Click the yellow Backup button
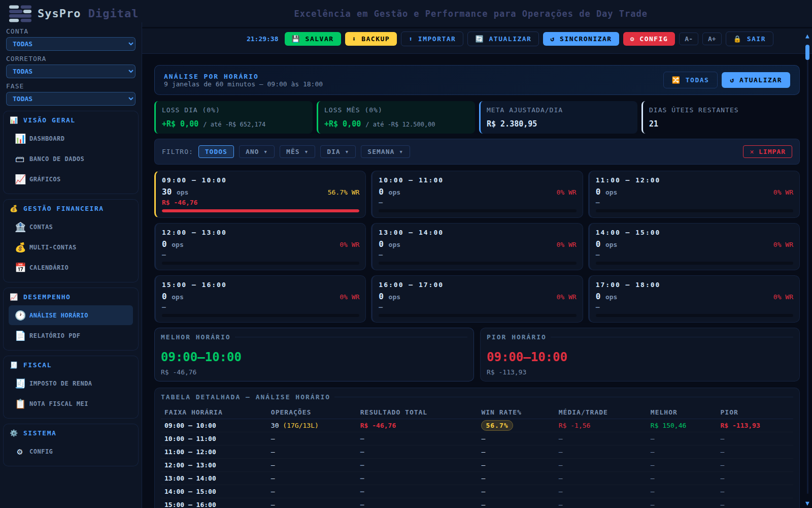The width and height of the screenshot is (812, 508). [371, 39]
